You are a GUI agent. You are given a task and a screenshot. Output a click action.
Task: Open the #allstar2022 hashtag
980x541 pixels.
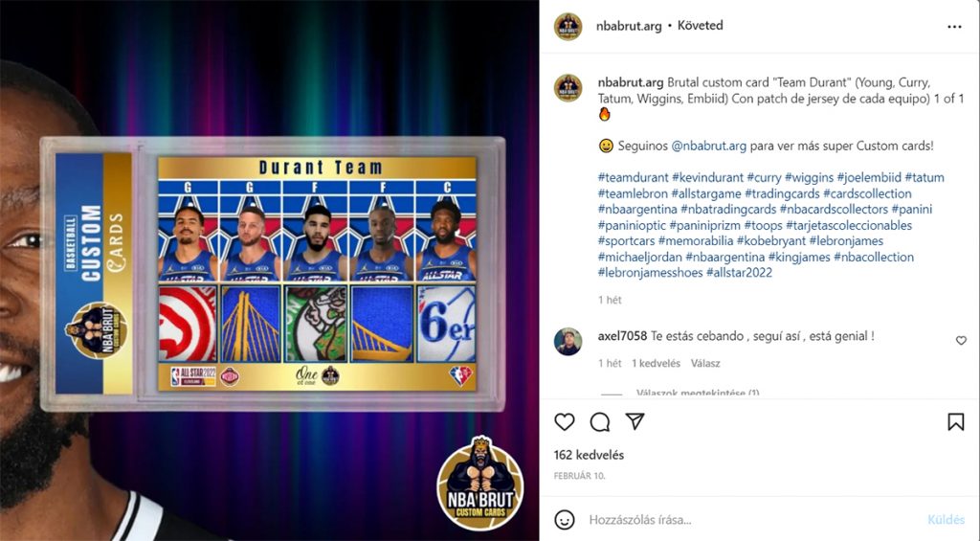pyautogui.click(x=739, y=273)
